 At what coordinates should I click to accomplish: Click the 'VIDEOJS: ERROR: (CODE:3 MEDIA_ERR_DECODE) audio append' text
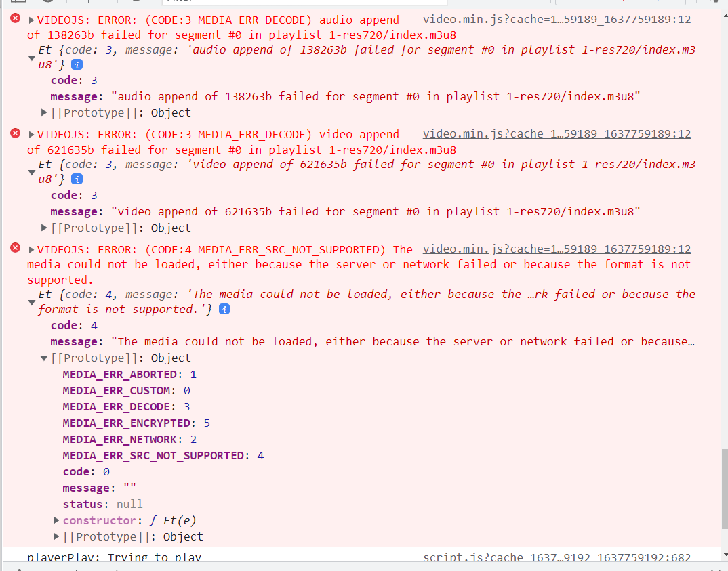218,20
